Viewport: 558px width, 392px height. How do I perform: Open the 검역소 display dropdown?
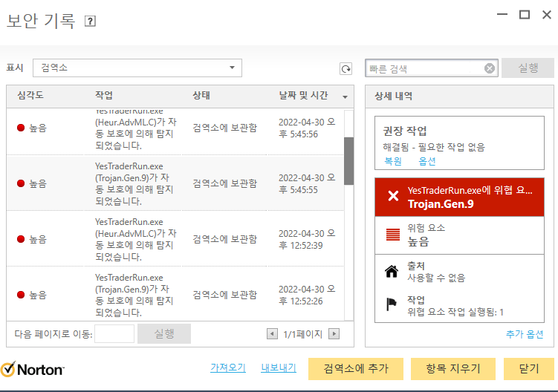click(x=140, y=68)
